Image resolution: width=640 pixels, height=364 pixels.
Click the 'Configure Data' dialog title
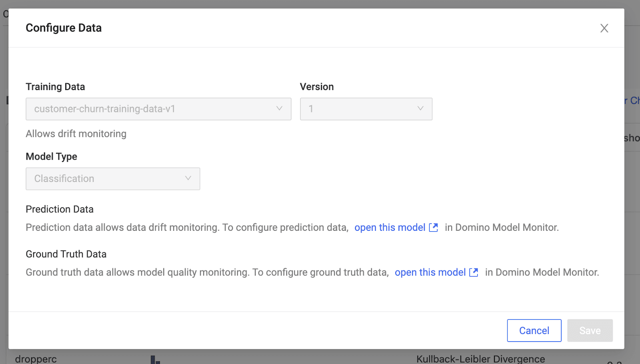64,28
